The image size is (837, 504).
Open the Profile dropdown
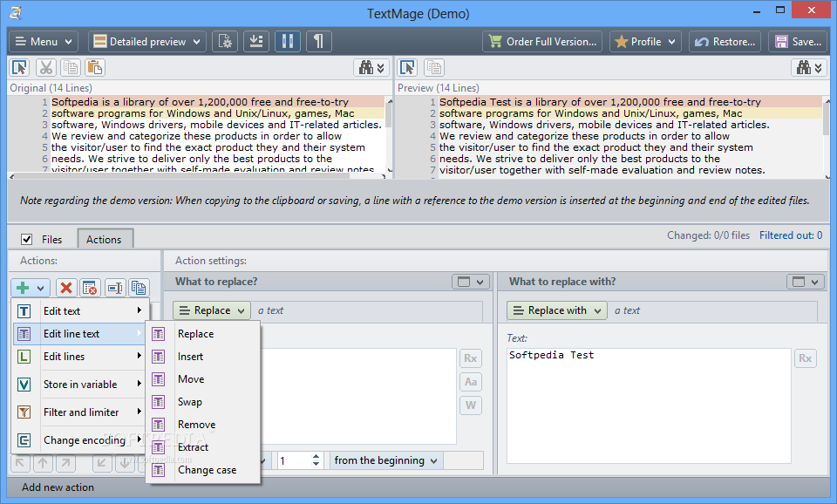[645, 42]
